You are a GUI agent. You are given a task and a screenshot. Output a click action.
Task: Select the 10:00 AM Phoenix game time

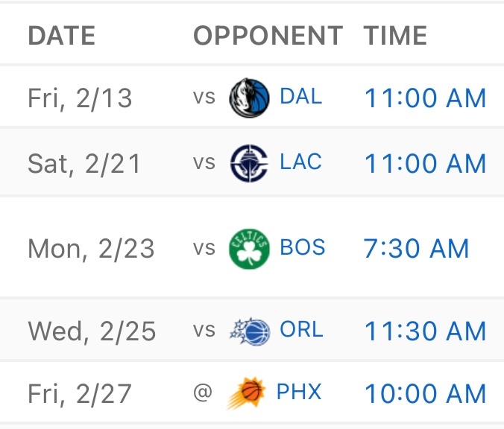coord(425,394)
